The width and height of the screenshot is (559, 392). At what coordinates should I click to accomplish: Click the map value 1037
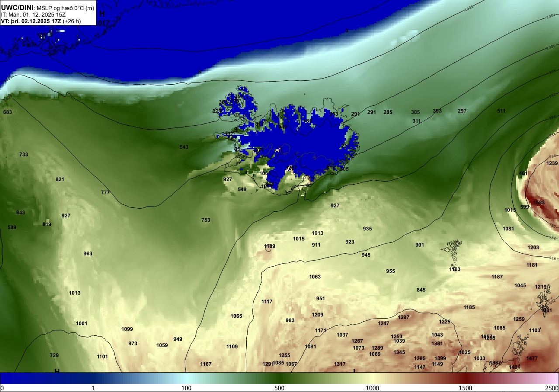[342, 335]
